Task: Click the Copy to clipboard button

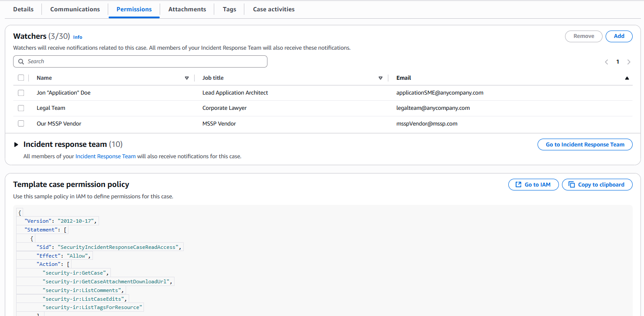Action: [597, 185]
